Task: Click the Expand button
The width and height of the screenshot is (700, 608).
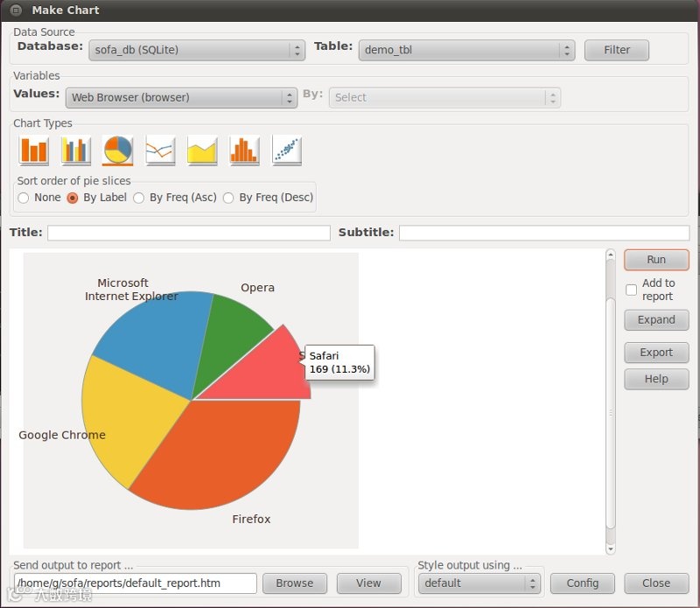Action: 656,320
